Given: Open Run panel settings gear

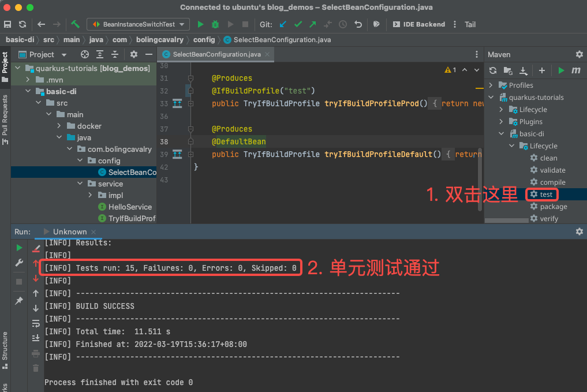Looking at the screenshot, I should 579,232.
